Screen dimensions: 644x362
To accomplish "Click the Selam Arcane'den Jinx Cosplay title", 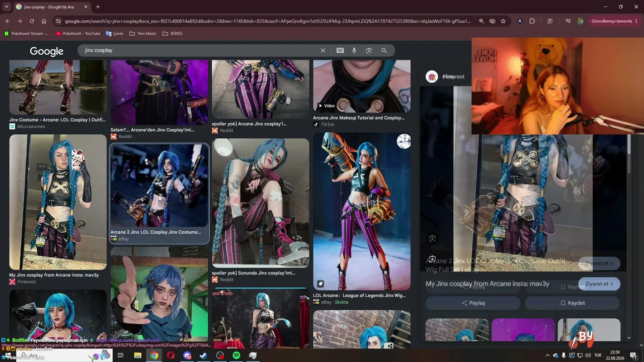I will click(152, 130).
